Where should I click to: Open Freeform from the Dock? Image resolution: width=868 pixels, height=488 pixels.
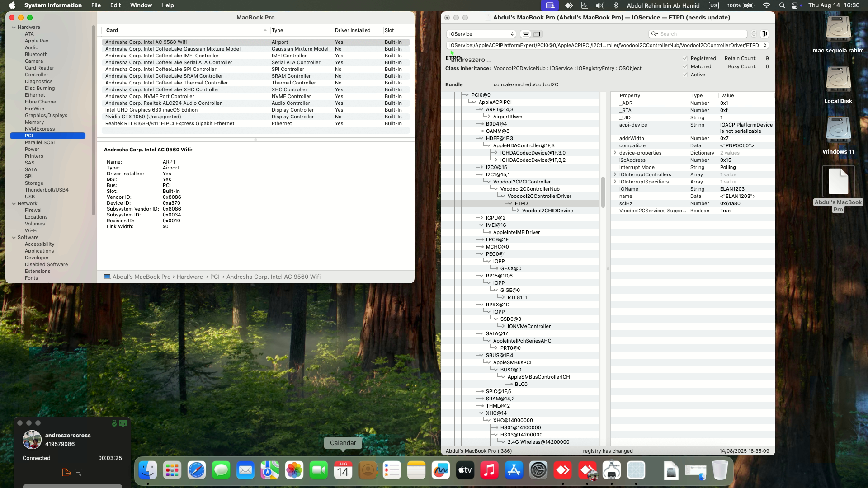click(441, 470)
